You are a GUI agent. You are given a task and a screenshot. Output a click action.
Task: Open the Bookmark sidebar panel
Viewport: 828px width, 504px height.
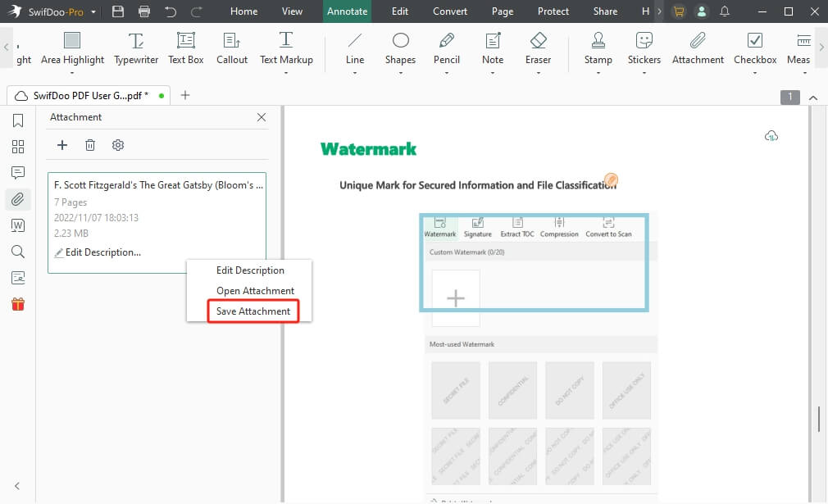(18, 120)
